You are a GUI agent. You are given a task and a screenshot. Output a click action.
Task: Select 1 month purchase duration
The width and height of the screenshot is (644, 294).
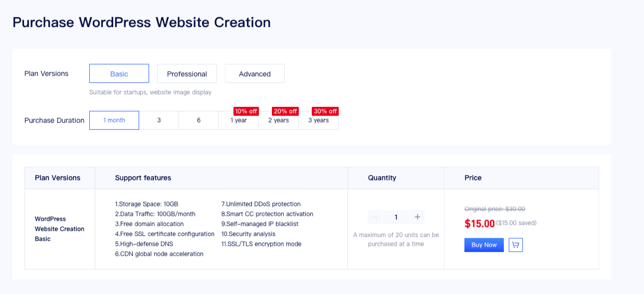(114, 120)
